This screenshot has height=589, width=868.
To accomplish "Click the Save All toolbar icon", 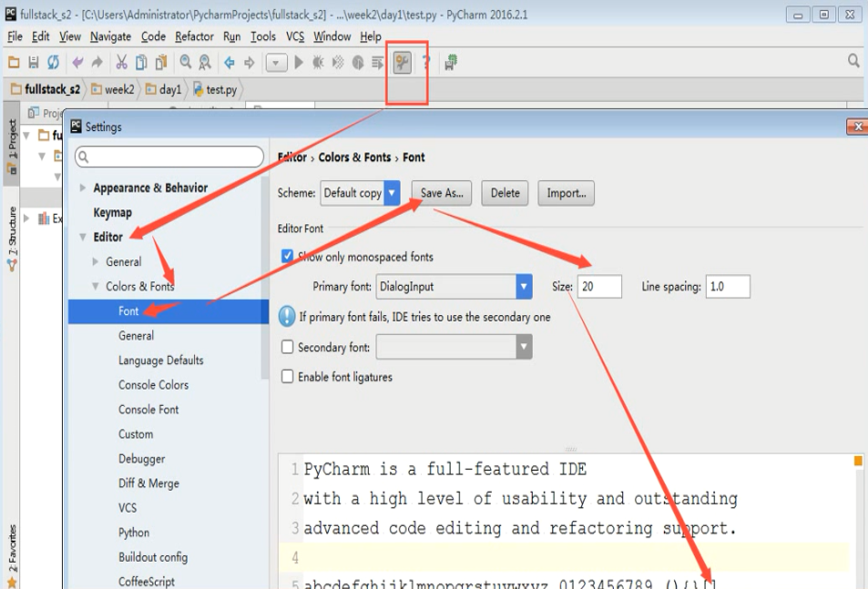I will point(34,63).
